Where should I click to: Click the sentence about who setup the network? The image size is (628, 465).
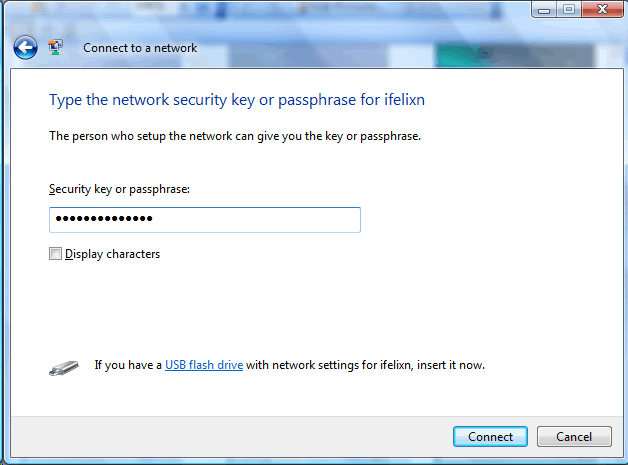click(x=235, y=136)
